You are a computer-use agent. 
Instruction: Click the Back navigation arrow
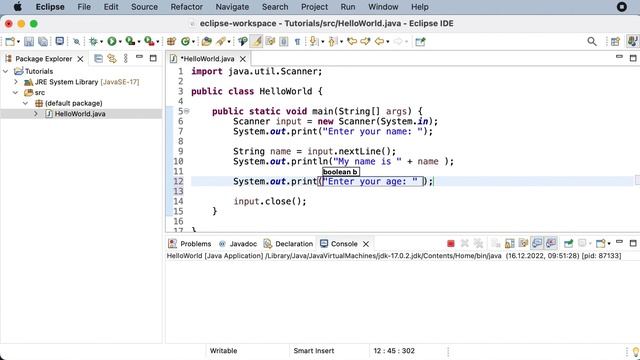point(379,41)
